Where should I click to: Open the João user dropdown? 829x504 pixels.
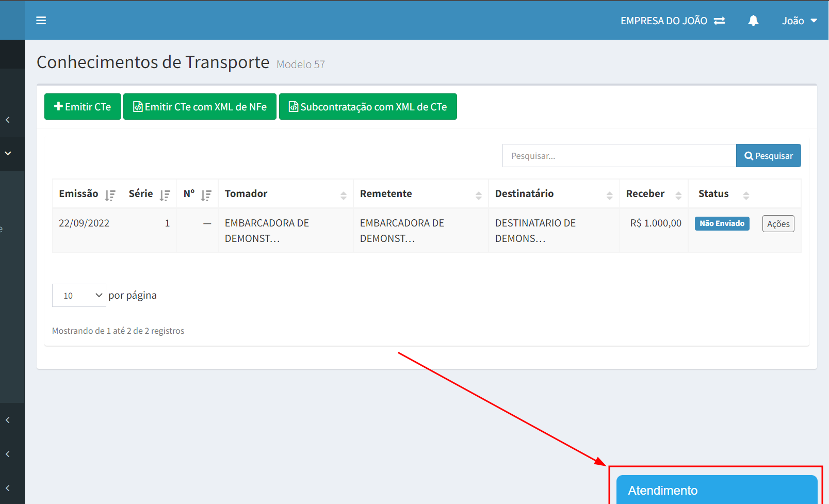[799, 21]
